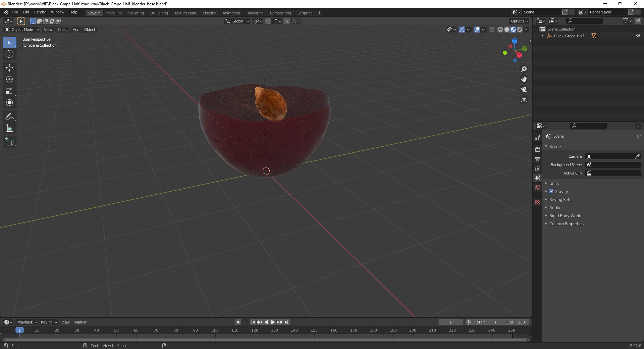Open the Options dropdown

(520, 21)
